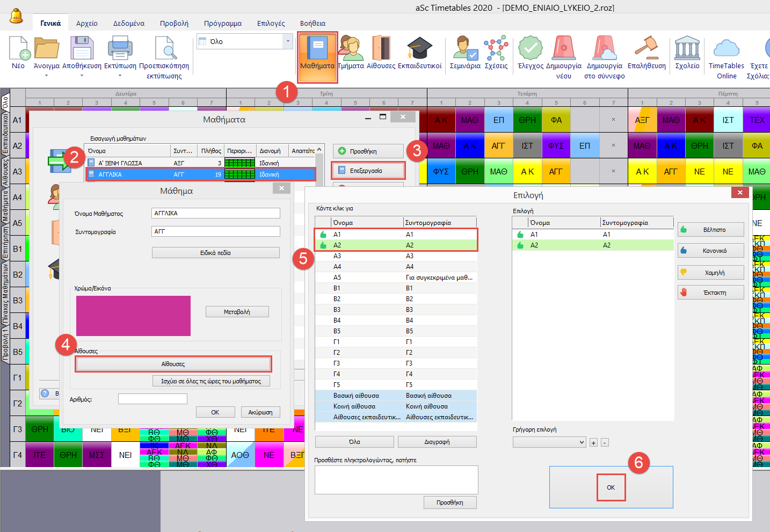The height and width of the screenshot is (532, 770).
Task: Open the Σχολείο building icon
Action: [x=687, y=52]
